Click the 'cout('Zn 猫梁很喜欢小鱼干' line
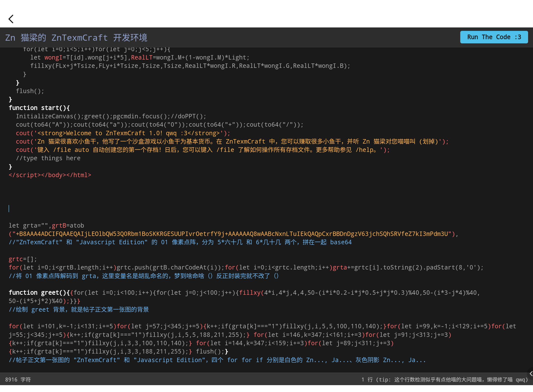533x392 pixels. tap(232, 142)
